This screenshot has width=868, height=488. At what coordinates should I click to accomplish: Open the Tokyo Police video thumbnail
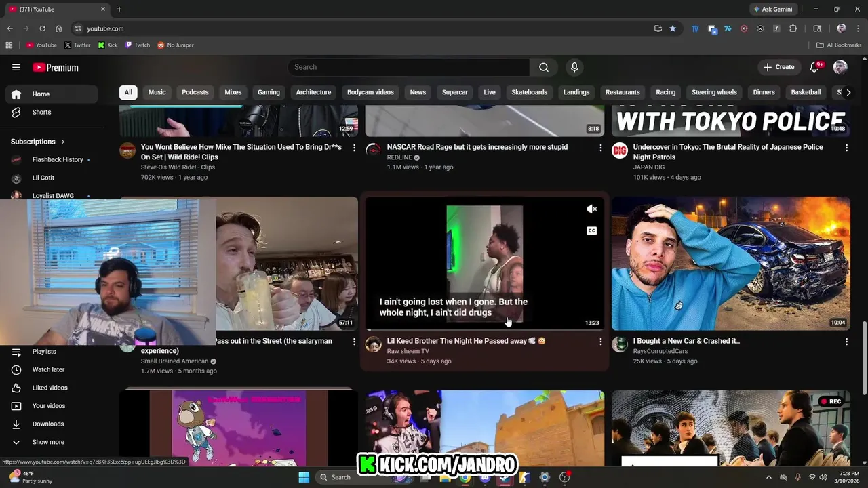tap(730, 121)
